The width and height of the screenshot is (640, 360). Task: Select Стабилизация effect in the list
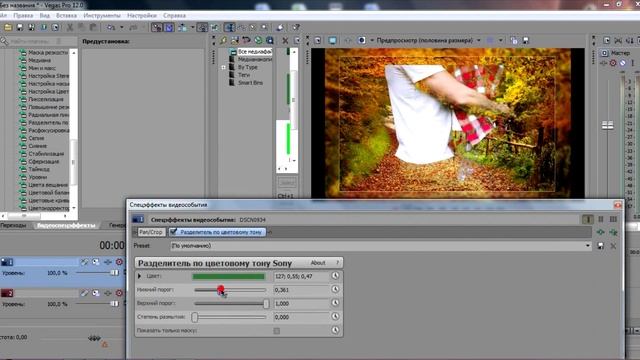(x=46, y=153)
